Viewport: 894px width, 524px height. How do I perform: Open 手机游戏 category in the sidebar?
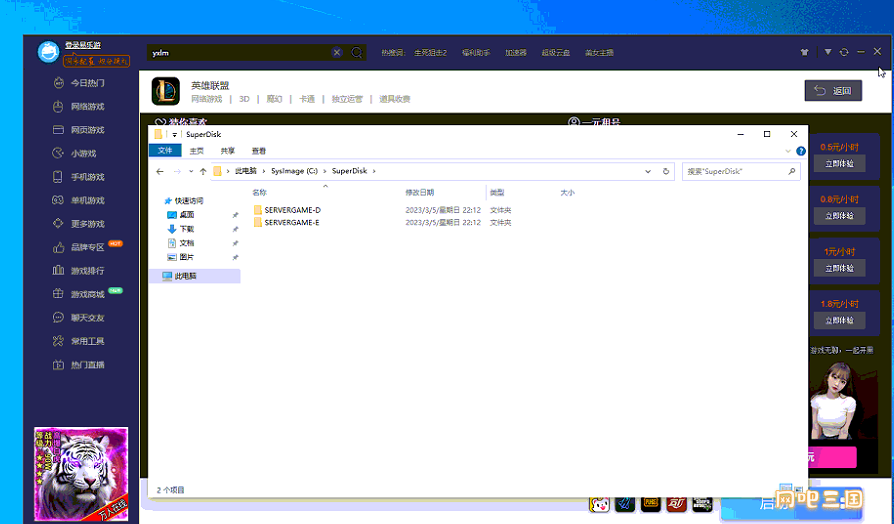[79, 177]
